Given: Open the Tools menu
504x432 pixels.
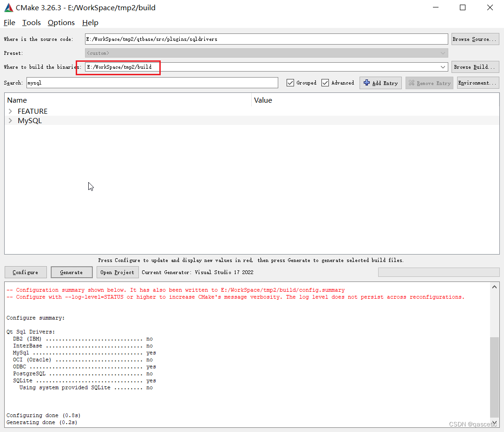Looking at the screenshot, I should (32, 22).
